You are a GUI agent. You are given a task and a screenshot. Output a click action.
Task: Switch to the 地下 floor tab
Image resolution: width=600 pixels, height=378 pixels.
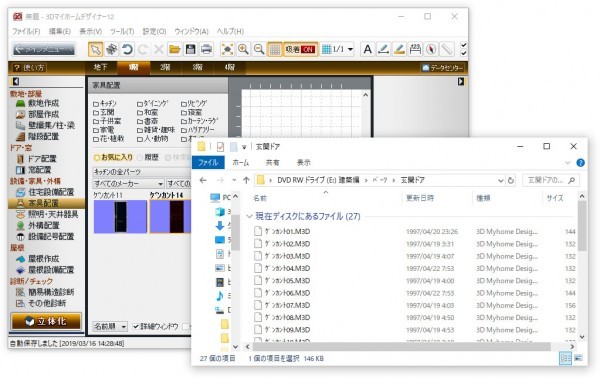(x=101, y=68)
